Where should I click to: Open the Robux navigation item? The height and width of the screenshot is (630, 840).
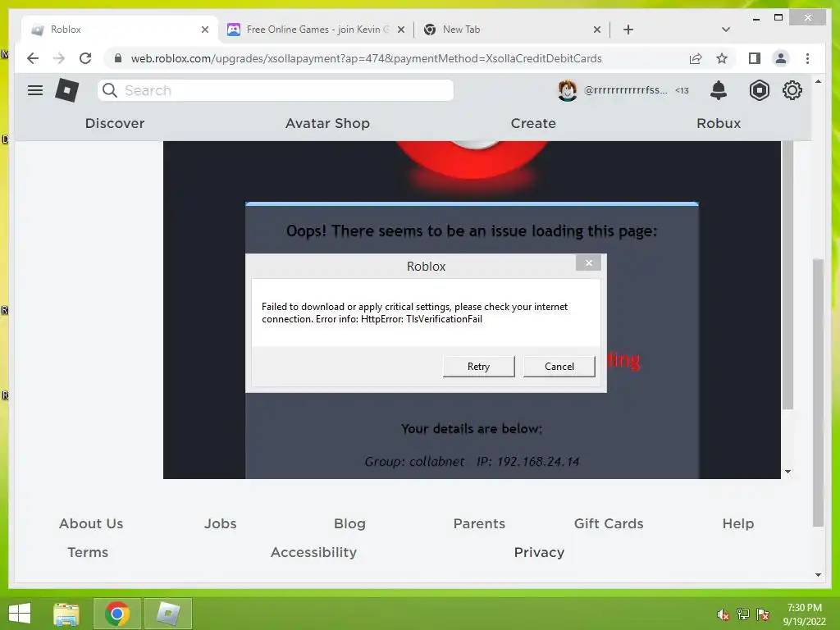click(719, 123)
